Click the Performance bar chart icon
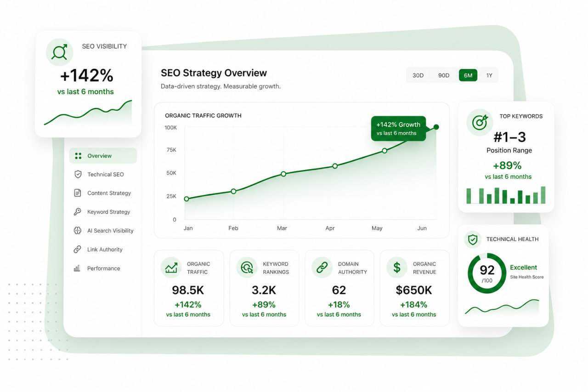The height and width of the screenshot is (392, 588). pos(77,268)
